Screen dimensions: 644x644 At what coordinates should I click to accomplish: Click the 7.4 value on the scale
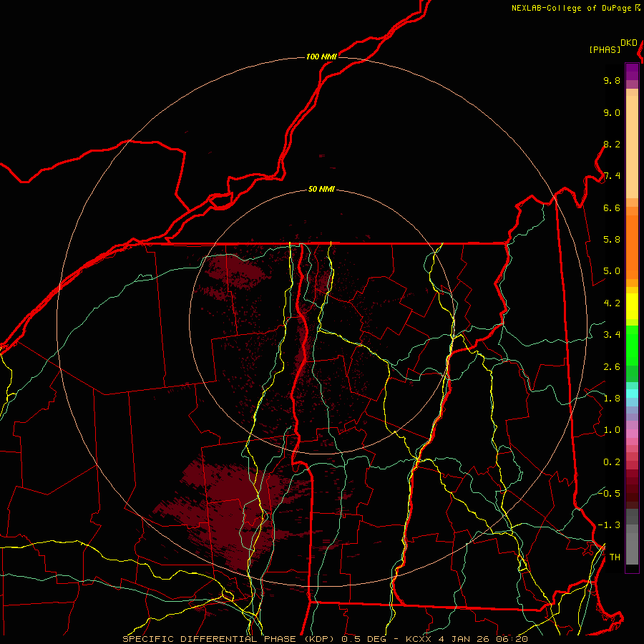(612, 176)
